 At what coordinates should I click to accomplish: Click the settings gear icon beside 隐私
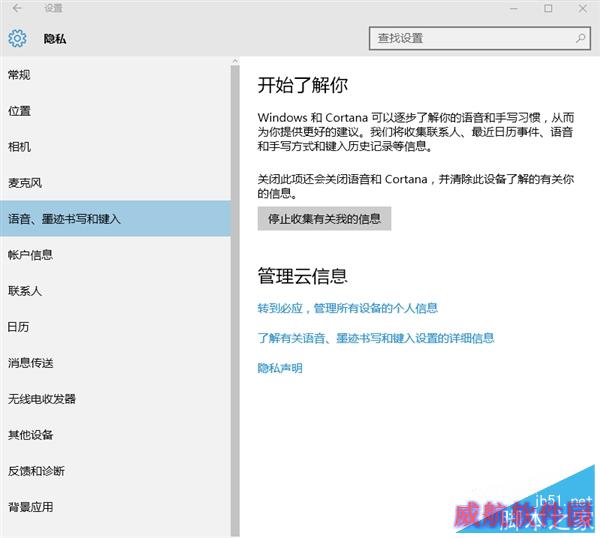[x=17, y=38]
